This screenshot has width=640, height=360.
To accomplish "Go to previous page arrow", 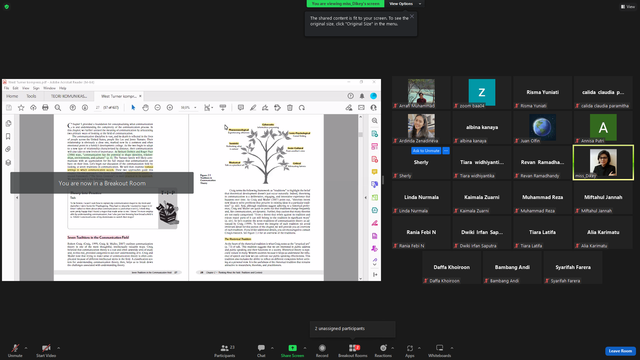I will point(73,108).
